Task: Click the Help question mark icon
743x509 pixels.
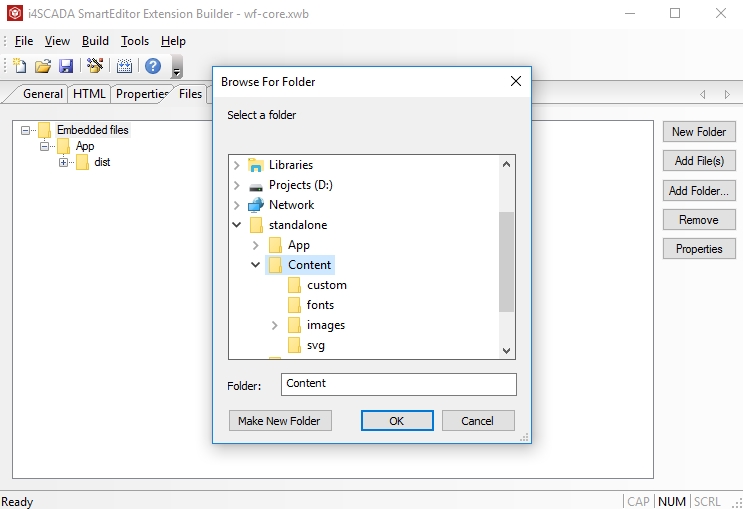Action: [153, 65]
